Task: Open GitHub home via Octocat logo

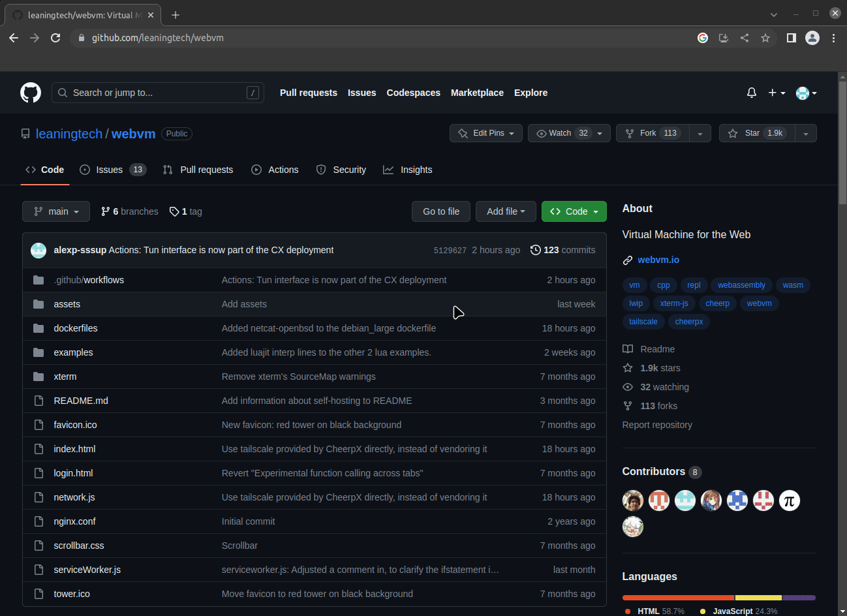Action: (31, 93)
